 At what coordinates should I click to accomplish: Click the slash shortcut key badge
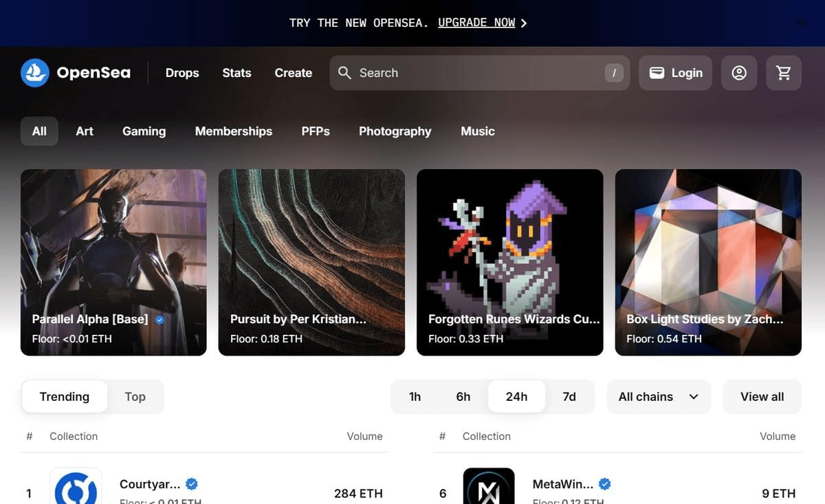614,73
